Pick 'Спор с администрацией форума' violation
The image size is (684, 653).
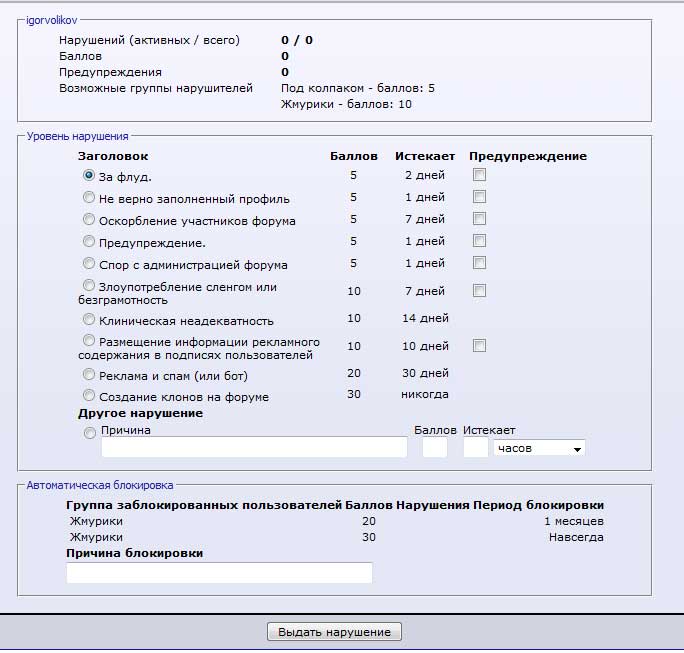89,263
